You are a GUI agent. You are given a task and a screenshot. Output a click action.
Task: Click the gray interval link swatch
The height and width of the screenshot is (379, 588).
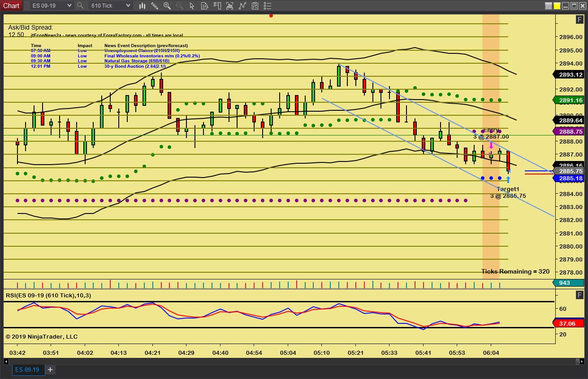tap(549, 6)
